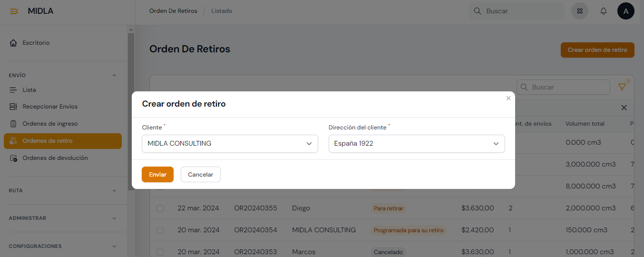Open the apps grid icon in header
The height and width of the screenshot is (257, 644).
pos(579,11)
